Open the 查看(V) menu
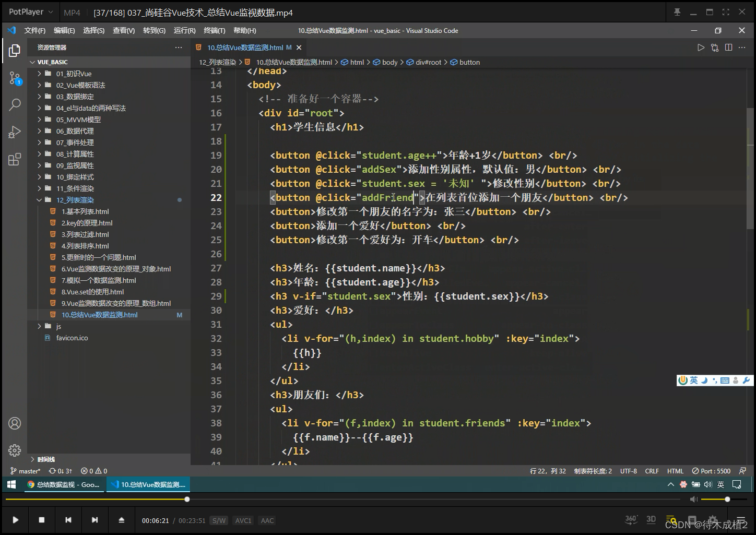Viewport: 756px width, 535px height. [x=124, y=31]
